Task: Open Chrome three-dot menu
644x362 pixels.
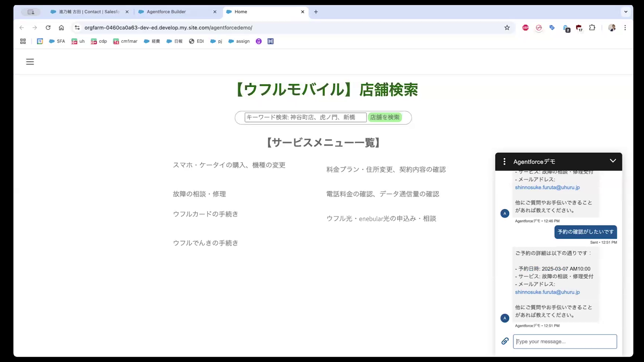Action: coord(625,28)
